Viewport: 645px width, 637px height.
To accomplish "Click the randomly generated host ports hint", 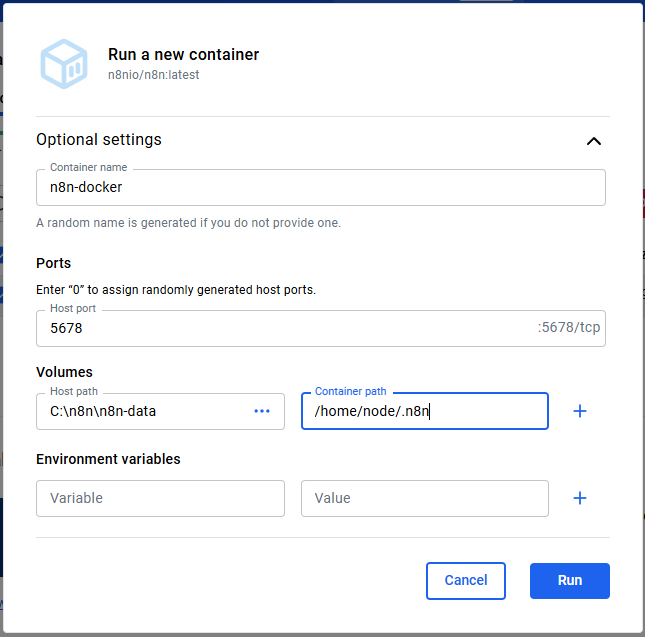I will click(176, 290).
